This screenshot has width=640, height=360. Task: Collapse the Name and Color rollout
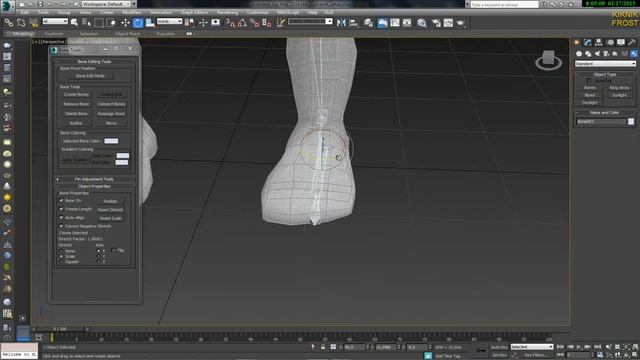[x=604, y=113]
